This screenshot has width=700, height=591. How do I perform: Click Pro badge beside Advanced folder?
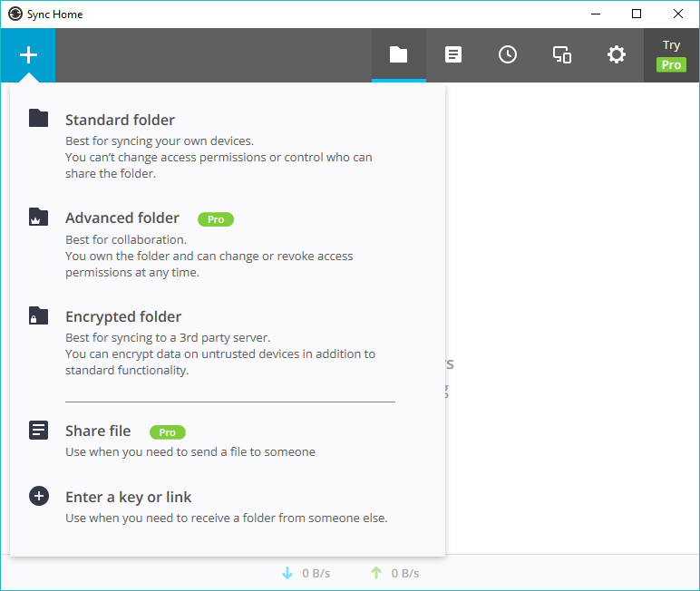click(216, 219)
